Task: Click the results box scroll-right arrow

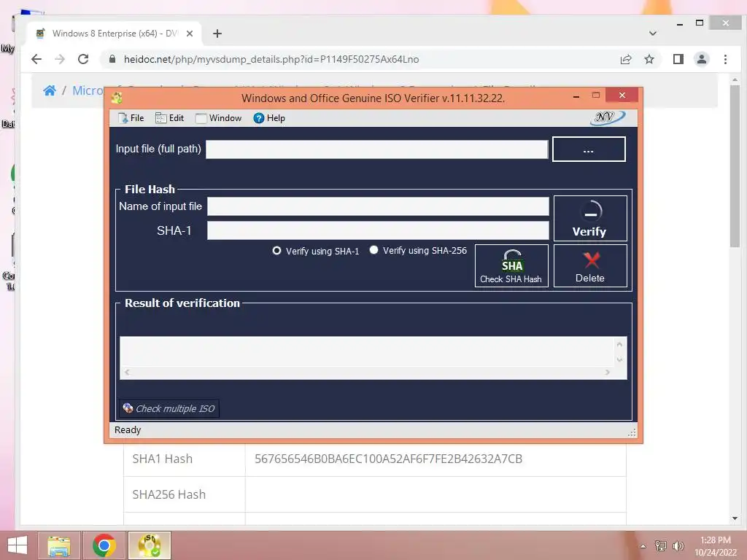Action: pos(608,372)
